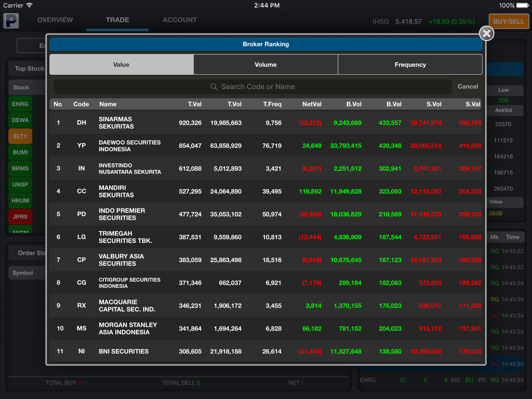Select the TRIMEGAH SECURITIES TBK. row
The height and width of the screenshot is (399, 532).
pos(266,237)
